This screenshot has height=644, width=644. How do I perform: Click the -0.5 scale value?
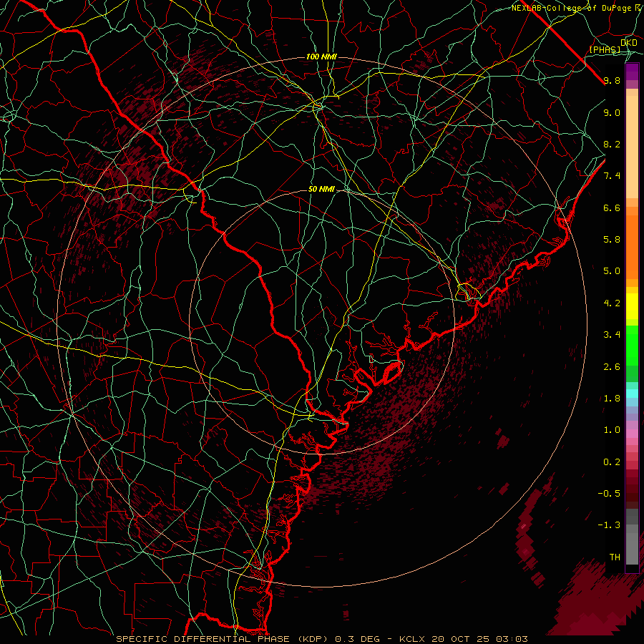point(609,494)
